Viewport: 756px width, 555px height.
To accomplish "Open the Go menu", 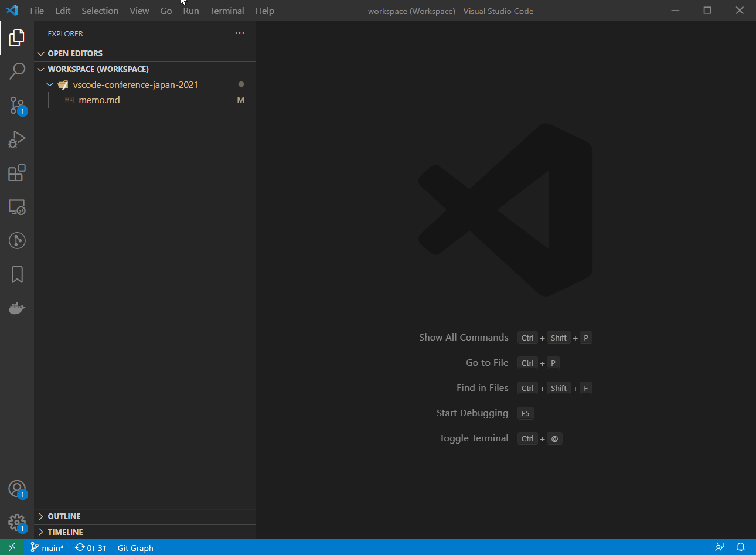I will point(166,11).
